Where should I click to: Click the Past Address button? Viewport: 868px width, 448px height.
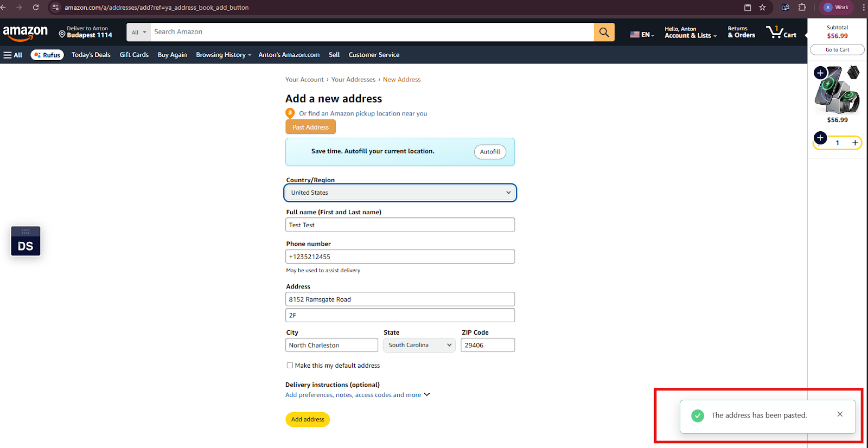(x=310, y=127)
